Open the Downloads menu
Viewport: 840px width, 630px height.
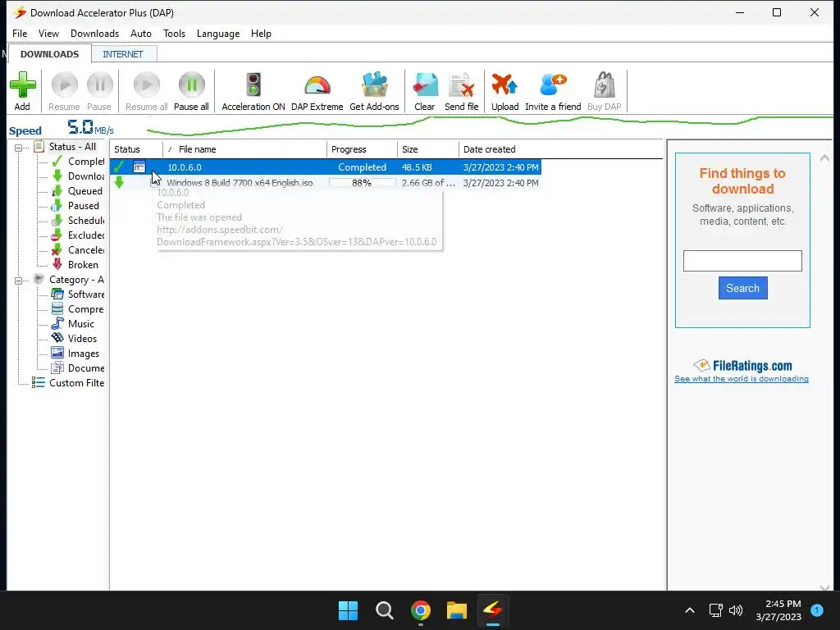[x=95, y=33]
